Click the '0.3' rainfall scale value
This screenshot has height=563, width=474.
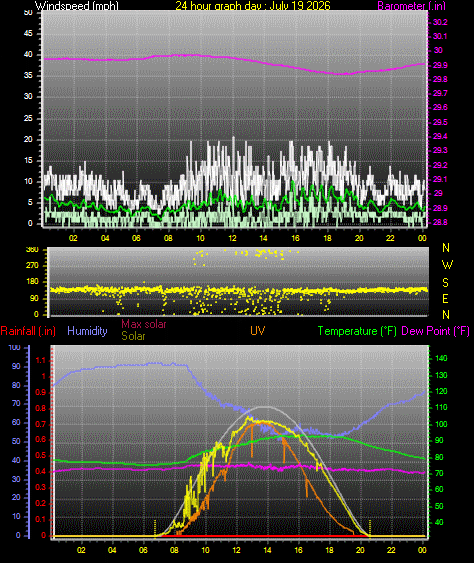coord(41,487)
